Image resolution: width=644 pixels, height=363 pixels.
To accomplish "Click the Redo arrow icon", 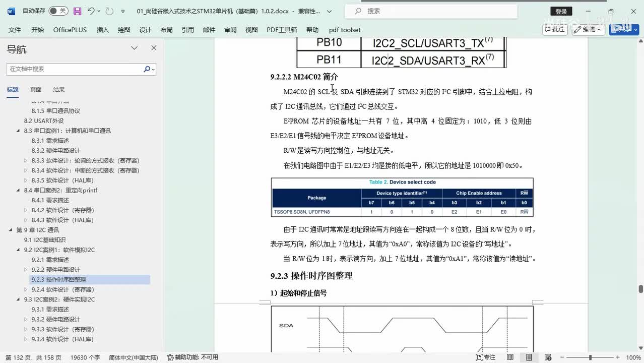I will (109, 11).
